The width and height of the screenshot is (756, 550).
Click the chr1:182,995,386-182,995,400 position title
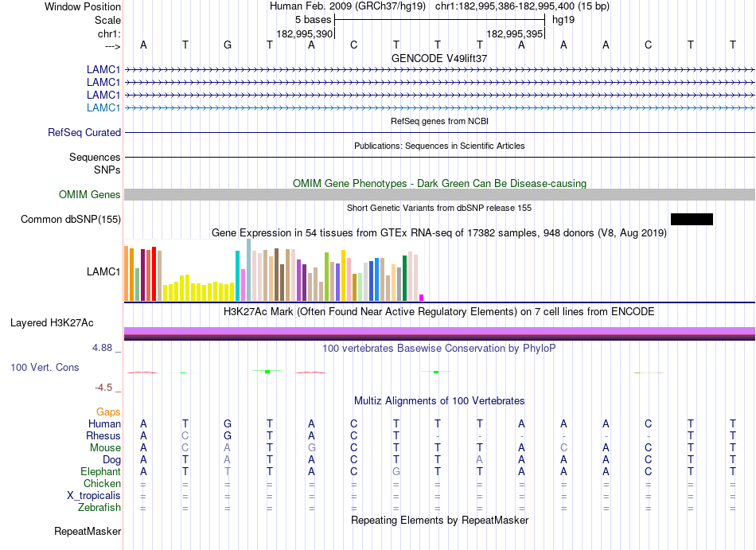522,6
